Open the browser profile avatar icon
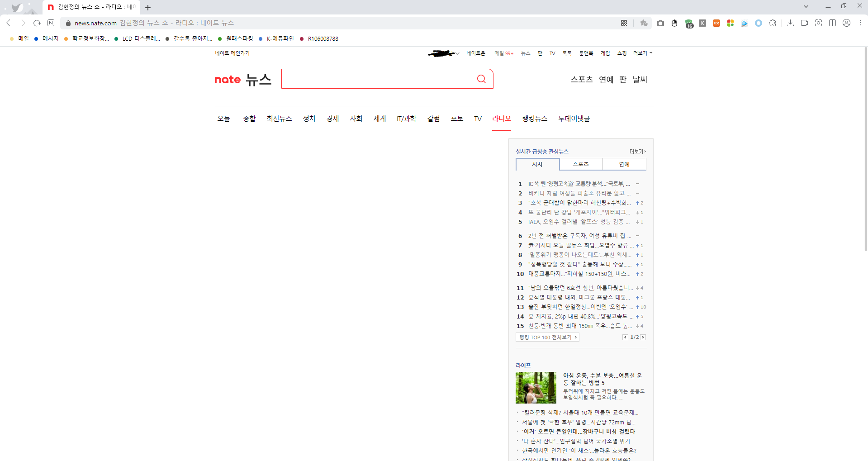Viewport: 868px width, 461px height. (846, 23)
